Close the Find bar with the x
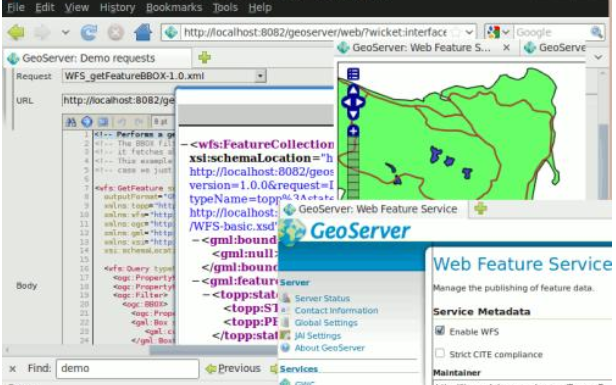 tap(13, 368)
